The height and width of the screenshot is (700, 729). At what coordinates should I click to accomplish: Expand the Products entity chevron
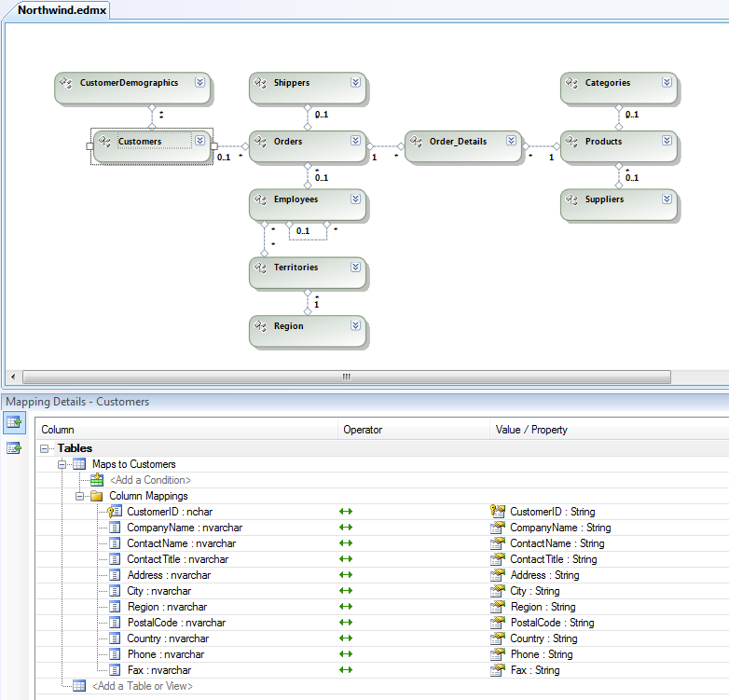[x=667, y=141]
